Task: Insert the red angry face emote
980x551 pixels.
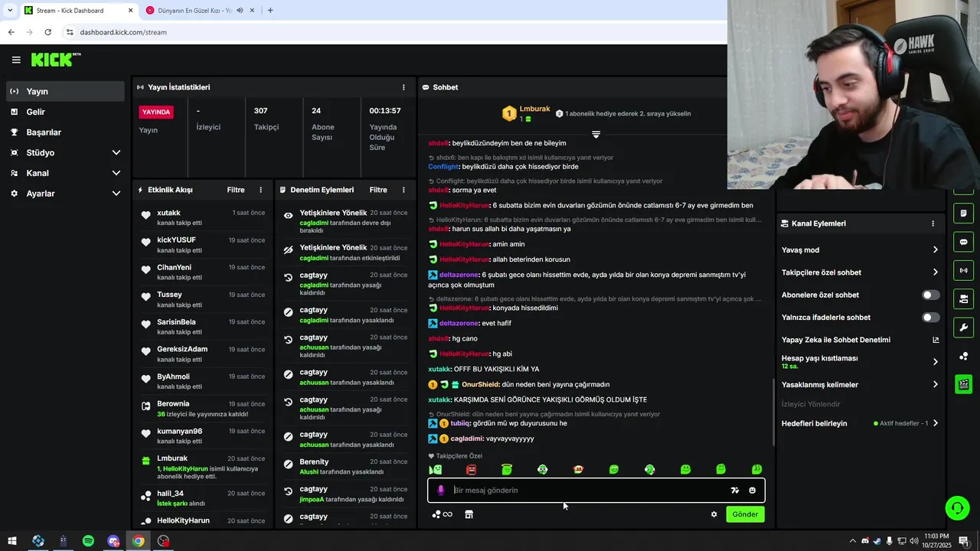Action: (471, 469)
